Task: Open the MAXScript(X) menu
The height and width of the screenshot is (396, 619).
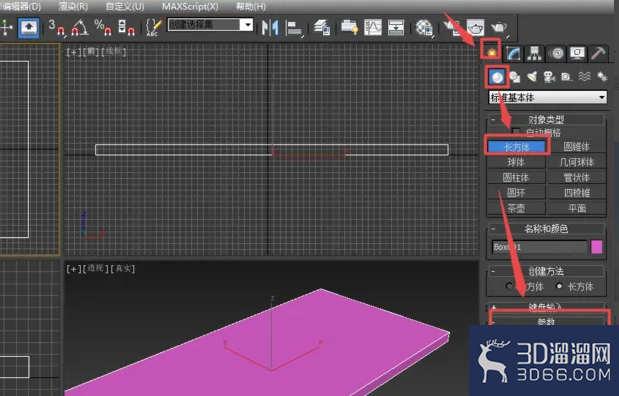Action: [x=190, y=6]
